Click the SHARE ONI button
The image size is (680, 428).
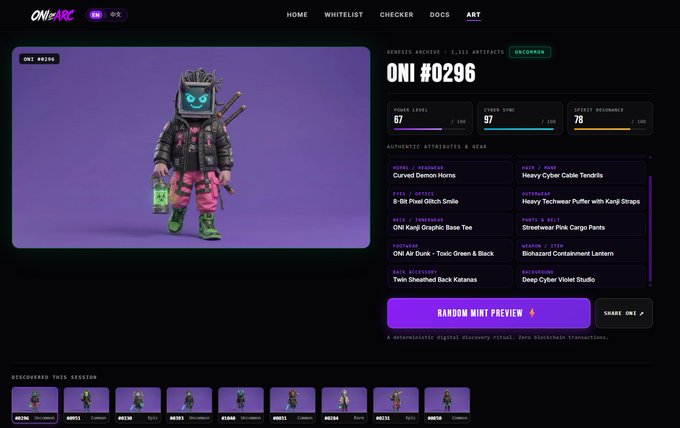click(x=624, y=313)
